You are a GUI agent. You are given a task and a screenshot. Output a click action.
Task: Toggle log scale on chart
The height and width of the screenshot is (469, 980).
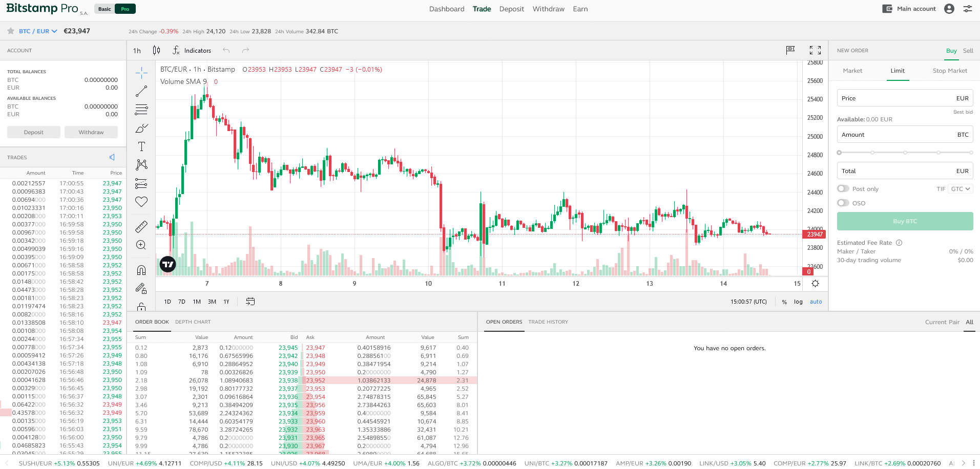point(798,302)
